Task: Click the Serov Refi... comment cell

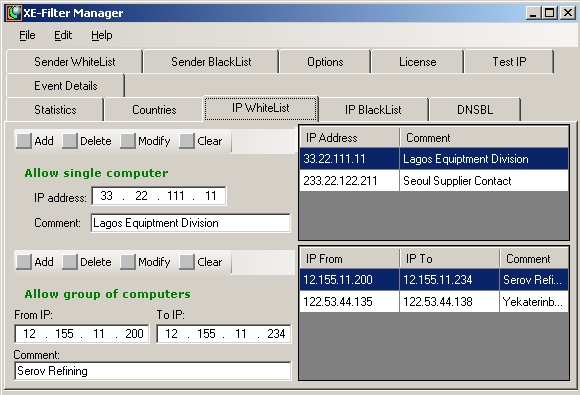Action: pyautogui.click(x=534, y=280)
